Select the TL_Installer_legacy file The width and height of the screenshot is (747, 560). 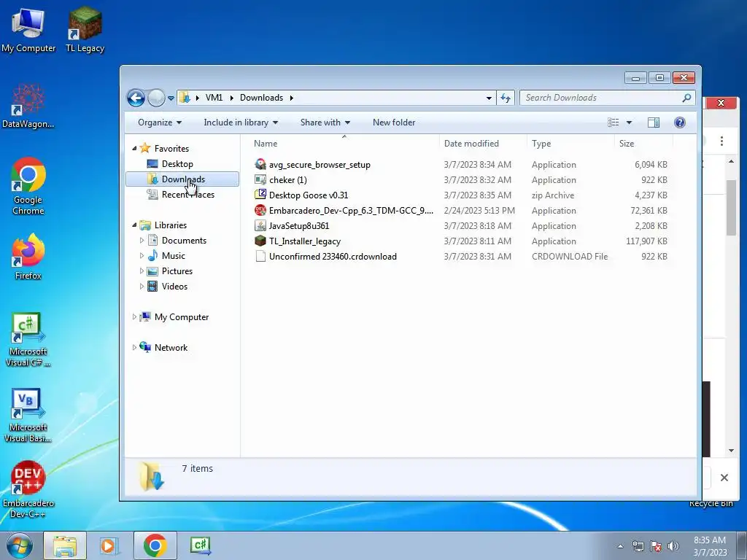[x=304, y=241]
